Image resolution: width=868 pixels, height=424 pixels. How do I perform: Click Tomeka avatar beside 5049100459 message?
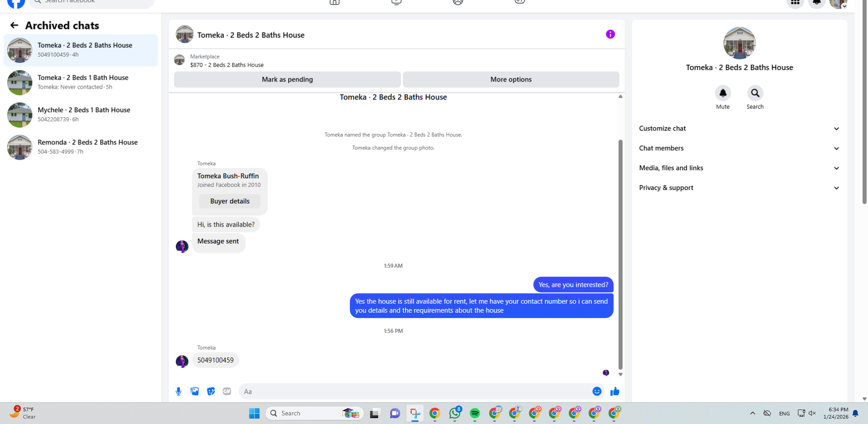tap(182, 361)
